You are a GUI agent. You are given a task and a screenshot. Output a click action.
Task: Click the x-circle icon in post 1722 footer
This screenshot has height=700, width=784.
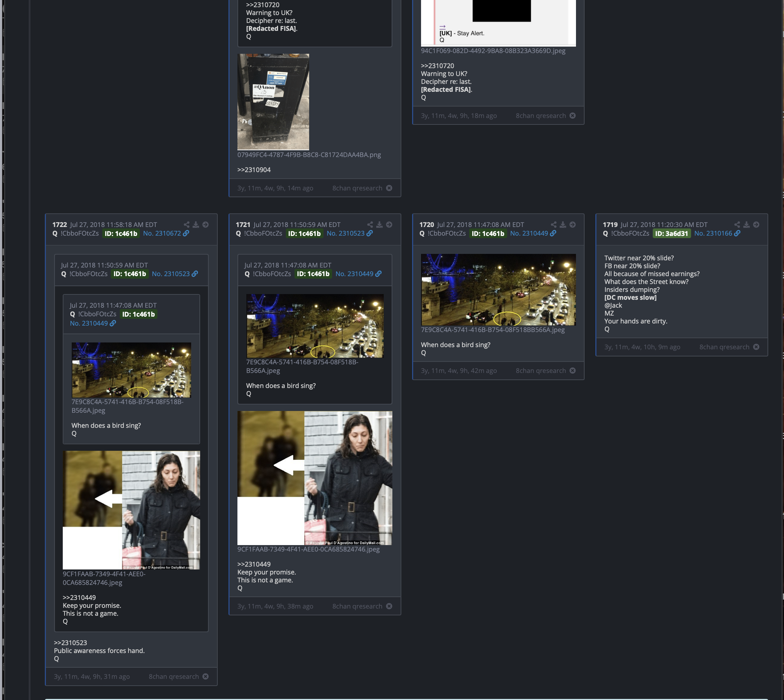(206, 677)
